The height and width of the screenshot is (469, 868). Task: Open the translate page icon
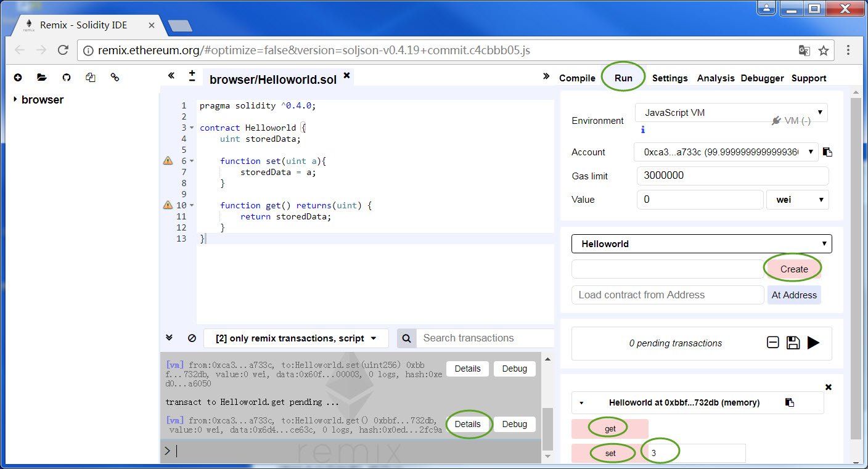804,51
